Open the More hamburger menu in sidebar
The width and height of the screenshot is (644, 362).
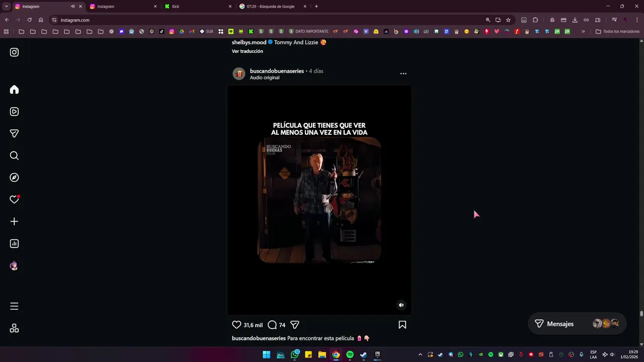[14, 306]
